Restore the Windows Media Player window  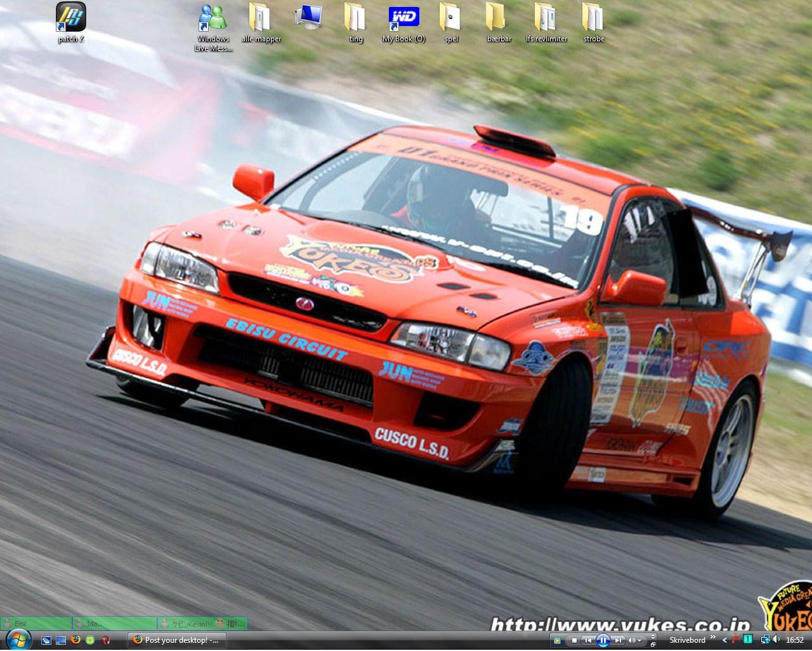click(x=653, y=645)
